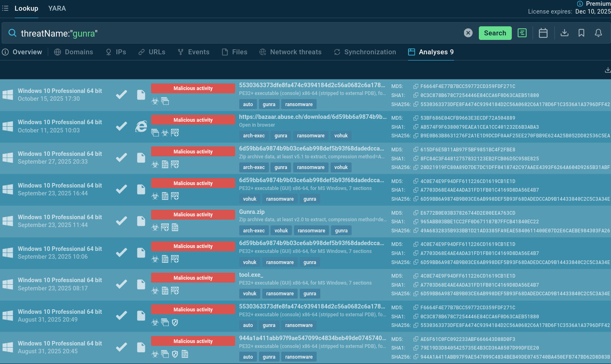Screen dimensions: 611x364
Task: Open notifications via the bell icon
Action: (598, 33)
